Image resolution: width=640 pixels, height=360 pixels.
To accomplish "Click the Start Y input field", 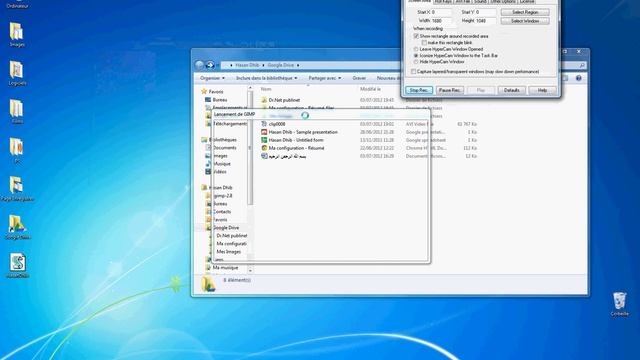I will 486,12.
